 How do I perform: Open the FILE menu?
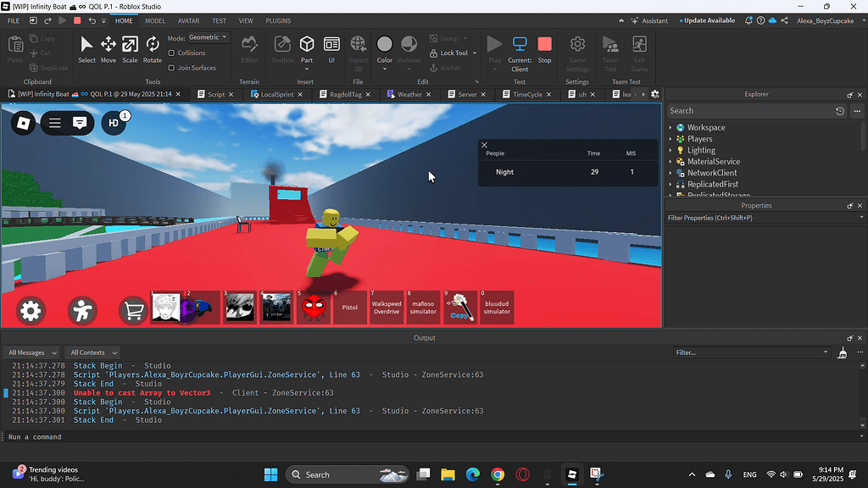tap(14, 20)
